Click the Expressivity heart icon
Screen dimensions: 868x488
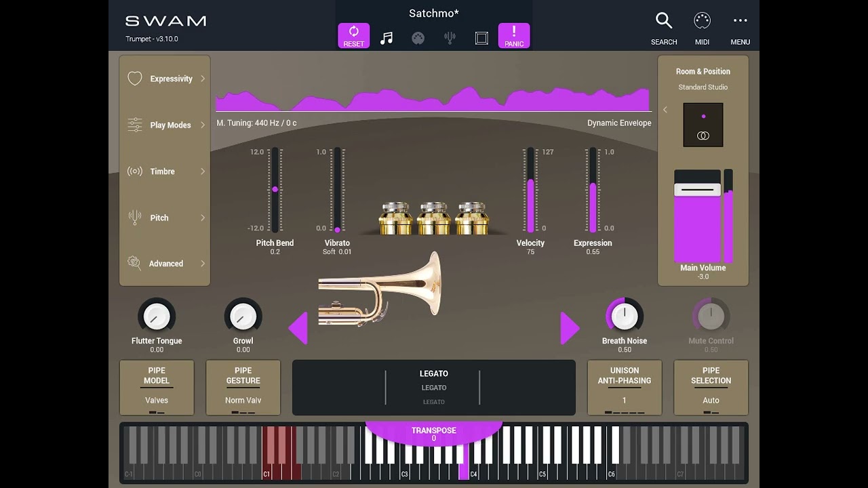[135, 79]
